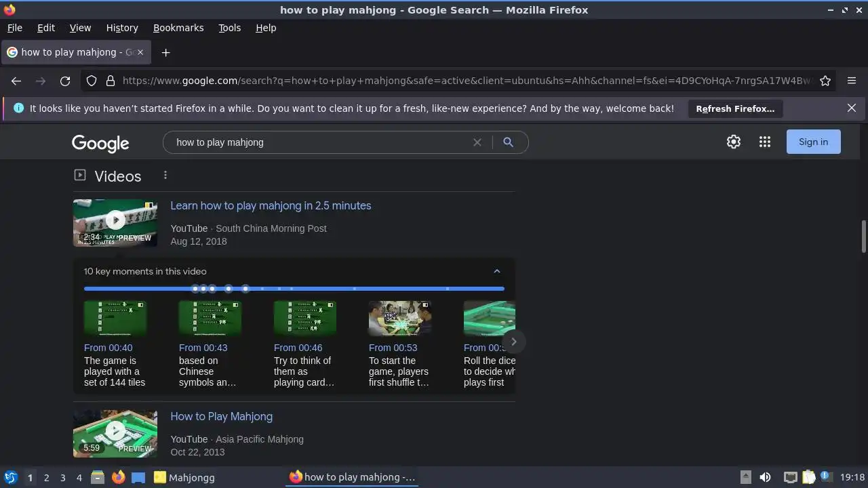
Task: Open a new tab with plus icon
Action: (165, 52)
